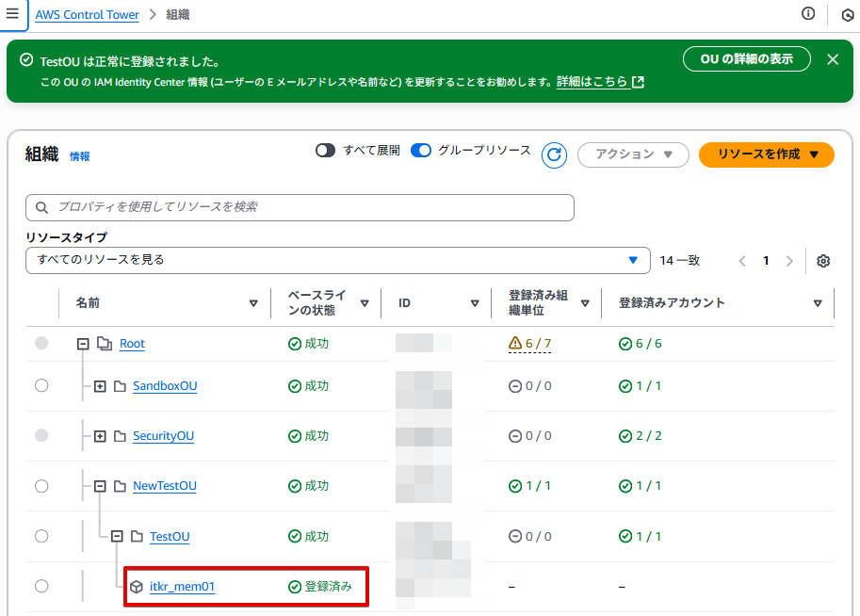Click the itkr_mem01 account cube icon
The width and height of the screenshot is (860, 616).
(137, 587)
